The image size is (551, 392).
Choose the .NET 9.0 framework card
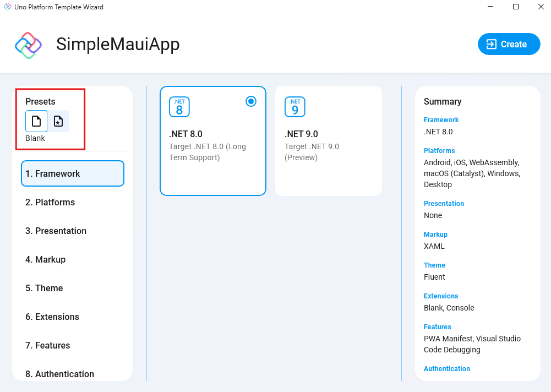328,140
